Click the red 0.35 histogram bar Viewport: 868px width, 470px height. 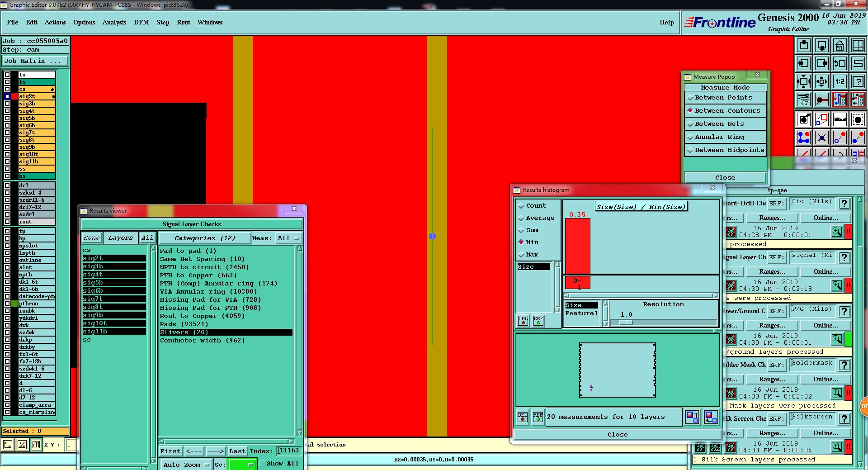578,246
